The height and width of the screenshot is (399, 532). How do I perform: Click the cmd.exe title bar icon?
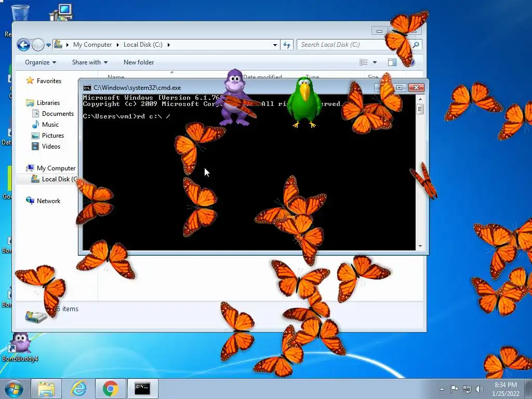pos(87,88)
